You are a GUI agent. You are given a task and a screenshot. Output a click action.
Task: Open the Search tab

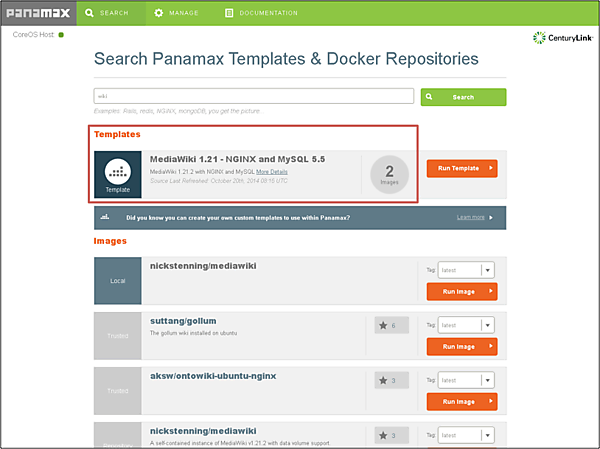pyautogui.click(x=107, y=13)
